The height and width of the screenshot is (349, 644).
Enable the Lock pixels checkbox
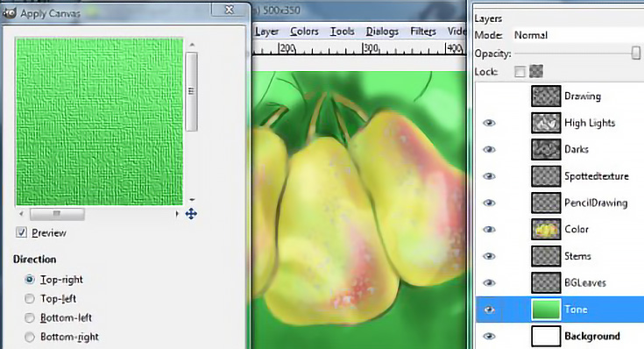pyautogui.click(x=520, y=72)
